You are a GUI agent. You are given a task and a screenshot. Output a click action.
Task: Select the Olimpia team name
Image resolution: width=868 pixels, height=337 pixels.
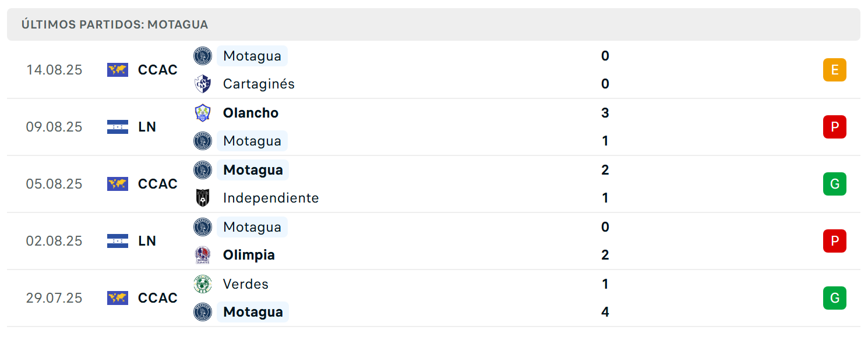249,255
